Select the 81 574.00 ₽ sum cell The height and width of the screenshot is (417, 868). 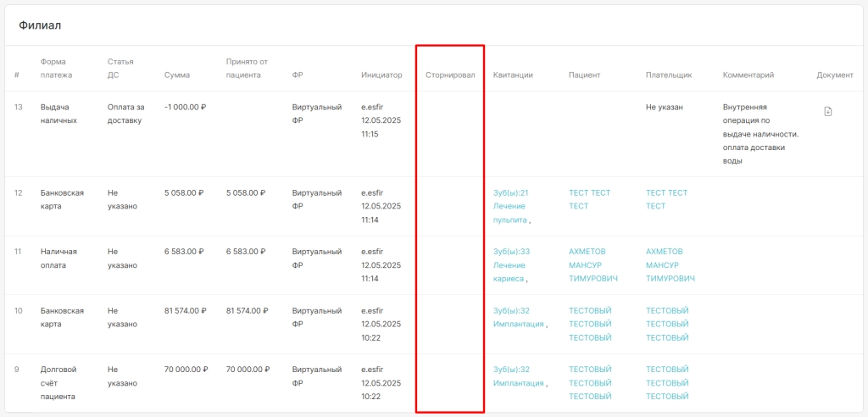186,311
